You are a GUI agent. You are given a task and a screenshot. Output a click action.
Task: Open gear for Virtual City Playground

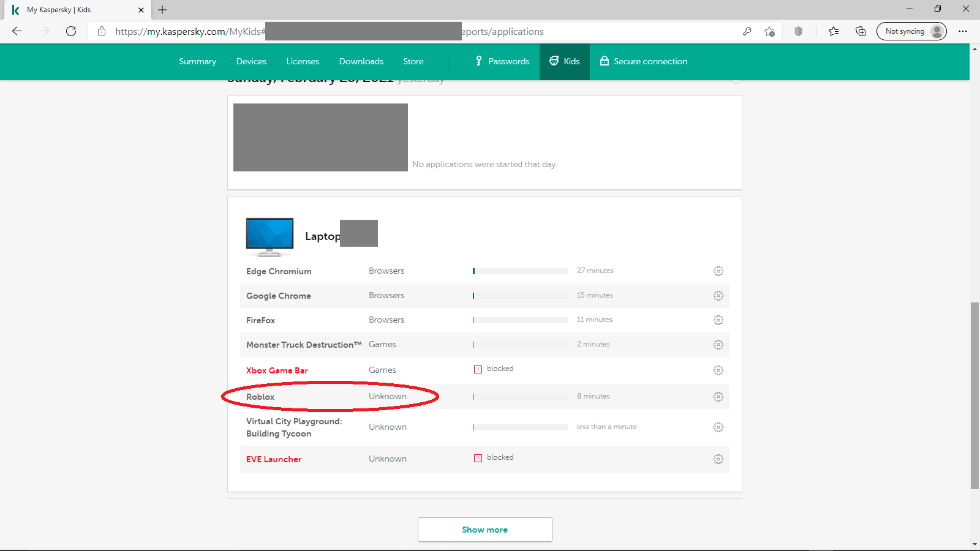point(718,427)
